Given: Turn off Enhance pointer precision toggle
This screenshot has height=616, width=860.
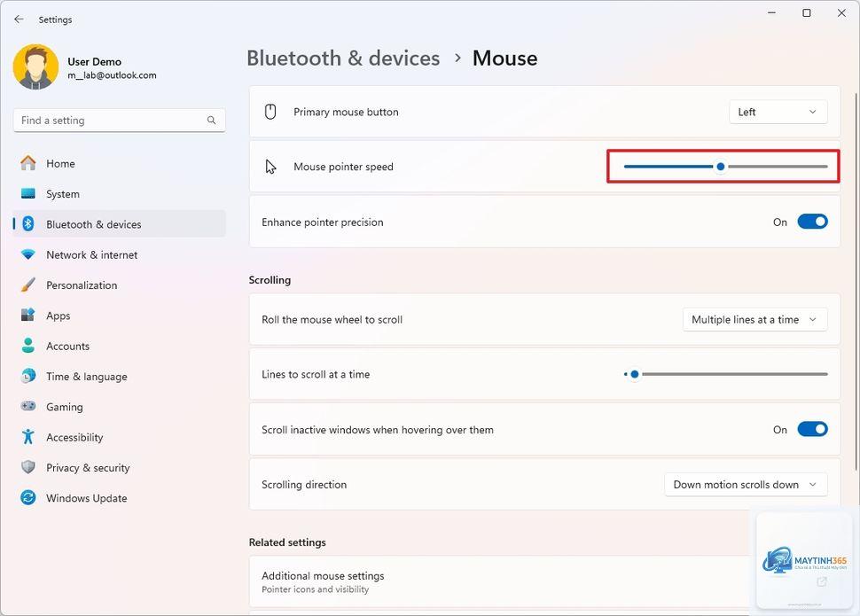Looking at the screenshot, I should click(812, 222).
